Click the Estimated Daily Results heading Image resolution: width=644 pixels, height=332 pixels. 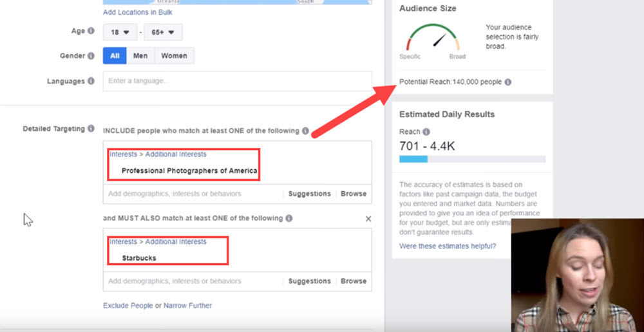pyautogui.click(x=447, y=115)
